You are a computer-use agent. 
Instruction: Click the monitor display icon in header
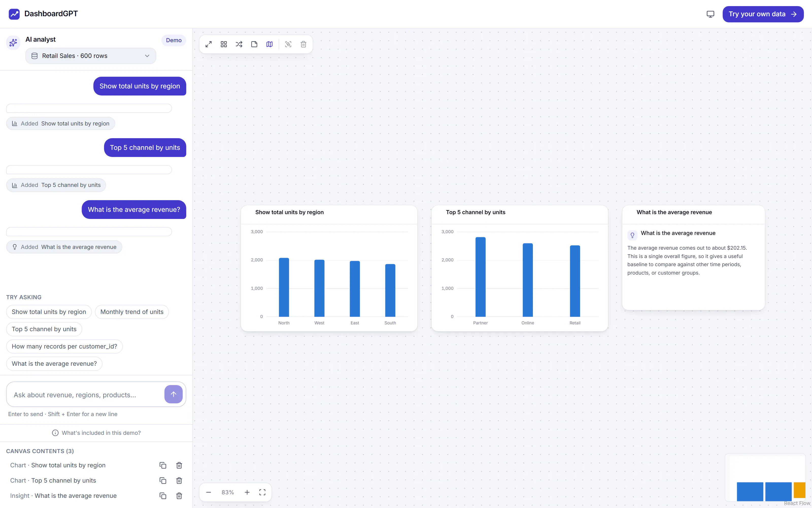(x=710, y=14)
